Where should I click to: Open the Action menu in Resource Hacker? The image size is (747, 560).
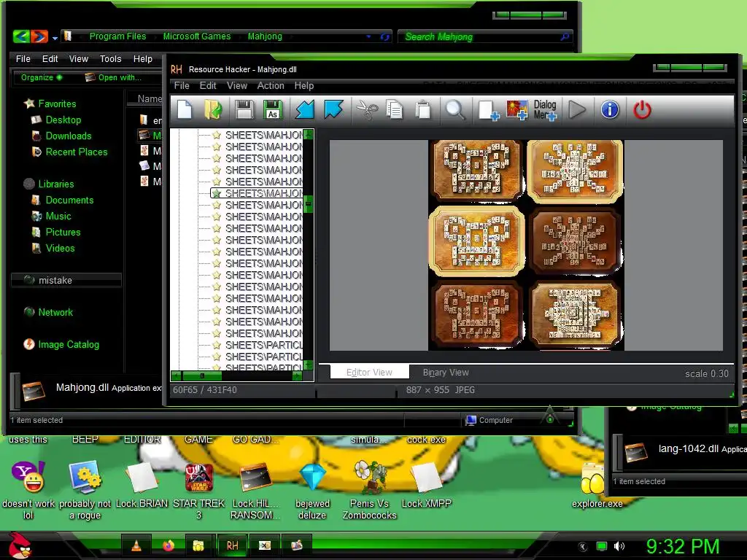[x=271, y=86]
